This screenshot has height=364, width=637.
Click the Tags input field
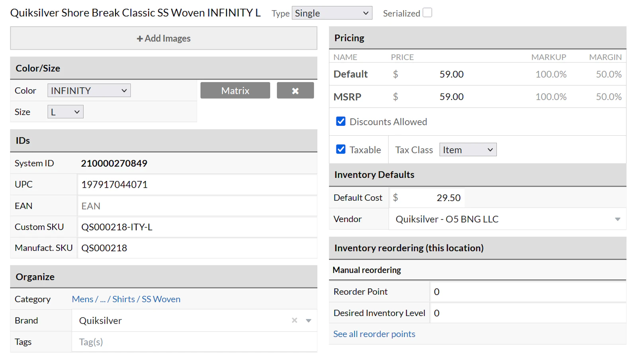click(194, 342)
